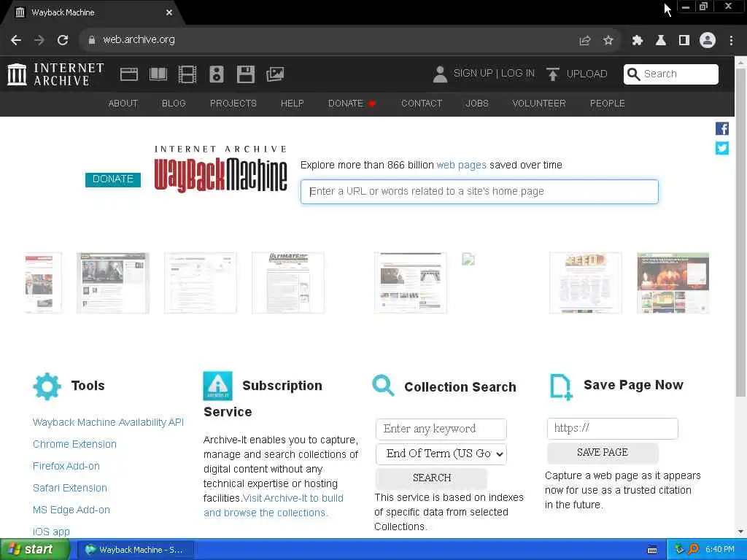Open the MS Edge Add-on link
The image size is (747, 560).
click(71, 510)
